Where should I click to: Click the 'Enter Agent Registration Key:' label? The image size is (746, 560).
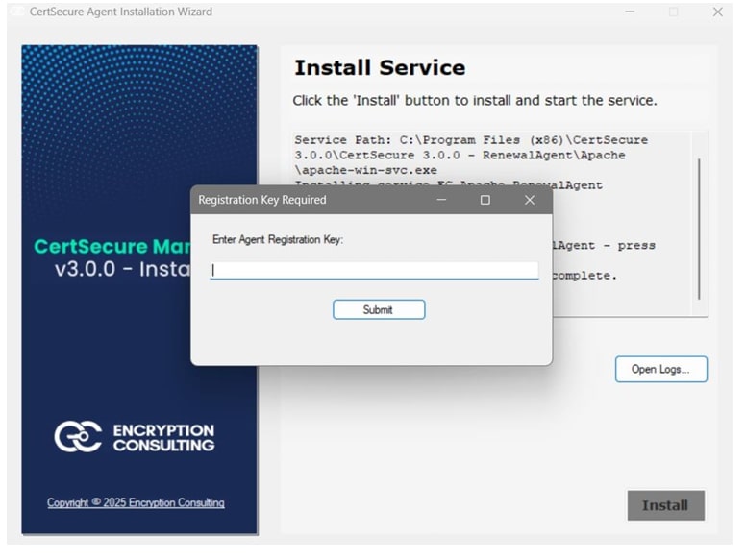(278, 239)
